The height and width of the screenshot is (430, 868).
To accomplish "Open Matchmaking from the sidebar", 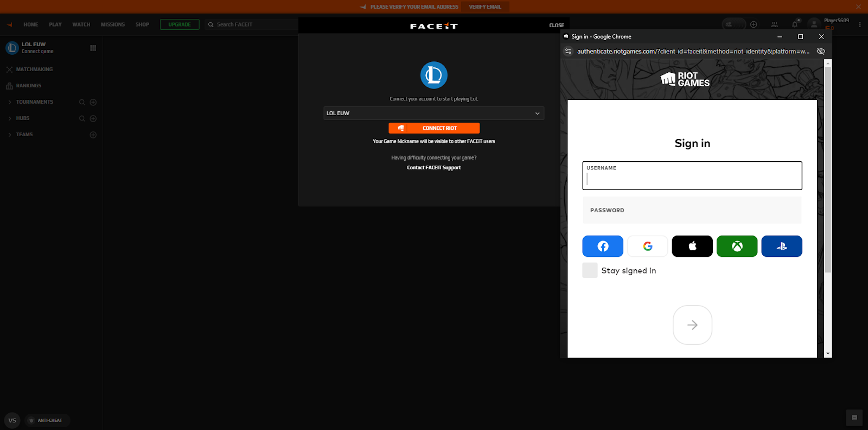I will 34,69.
